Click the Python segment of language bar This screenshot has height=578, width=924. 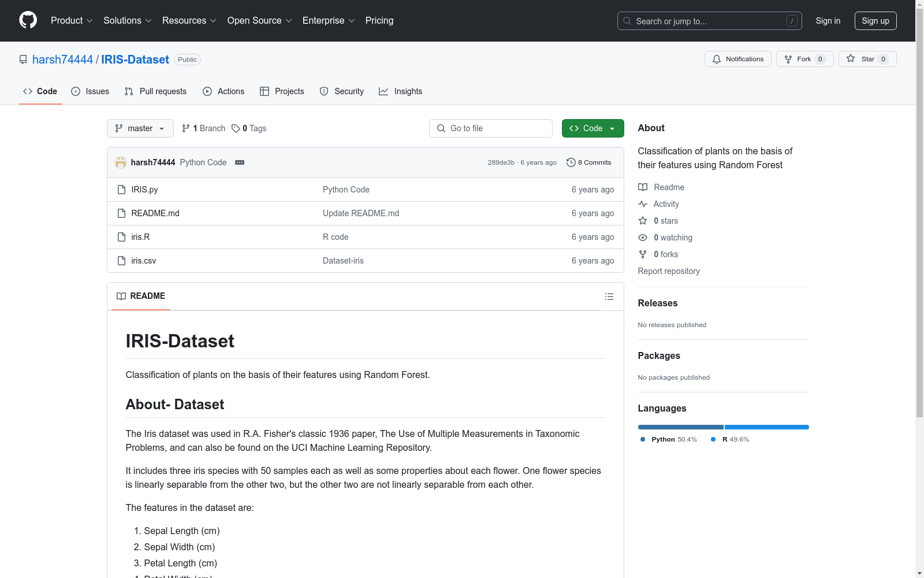click(681, 427)
